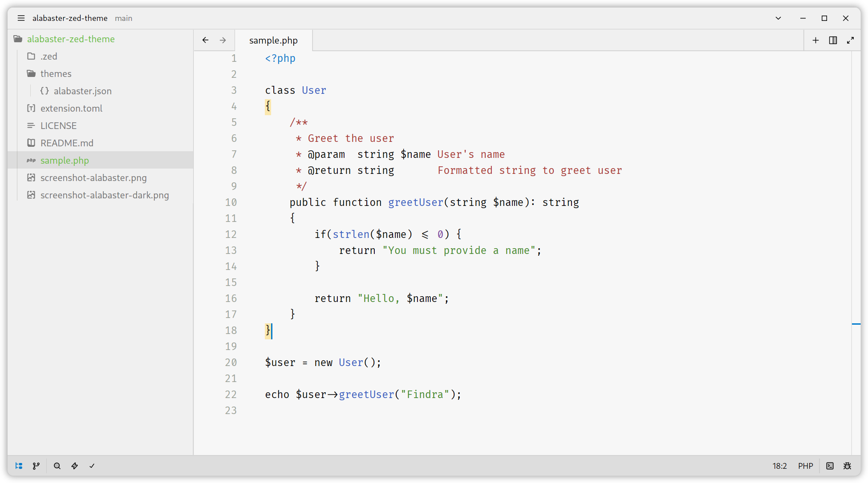Click the checkmark diagnostics icon

[92, 466]
